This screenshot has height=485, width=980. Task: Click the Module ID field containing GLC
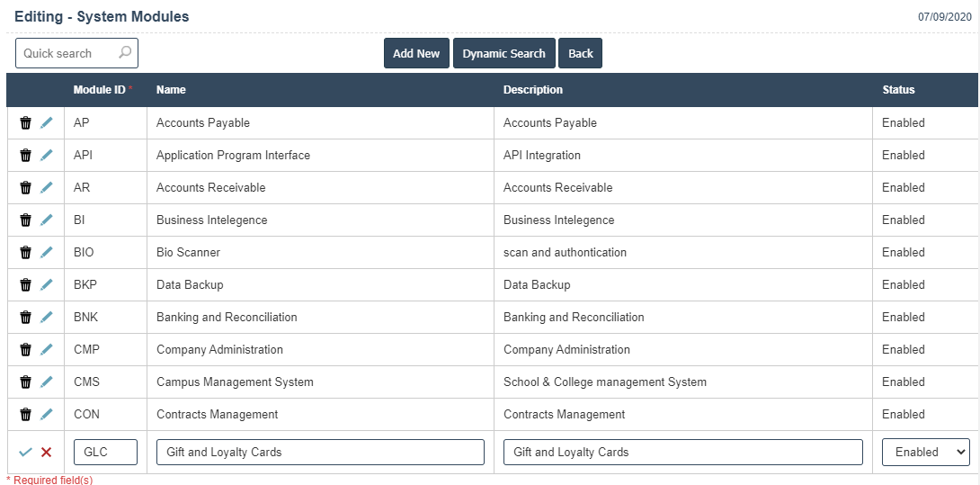click(105, 453)
